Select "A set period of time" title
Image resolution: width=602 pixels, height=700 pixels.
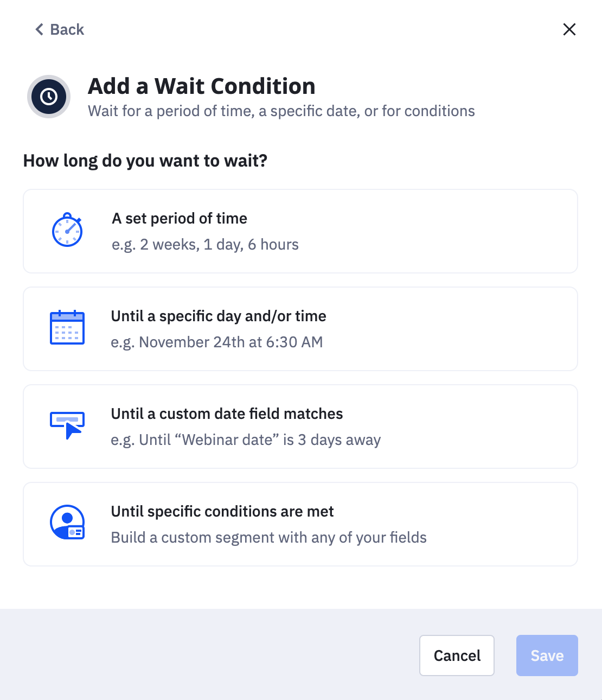tap(180, 218)
